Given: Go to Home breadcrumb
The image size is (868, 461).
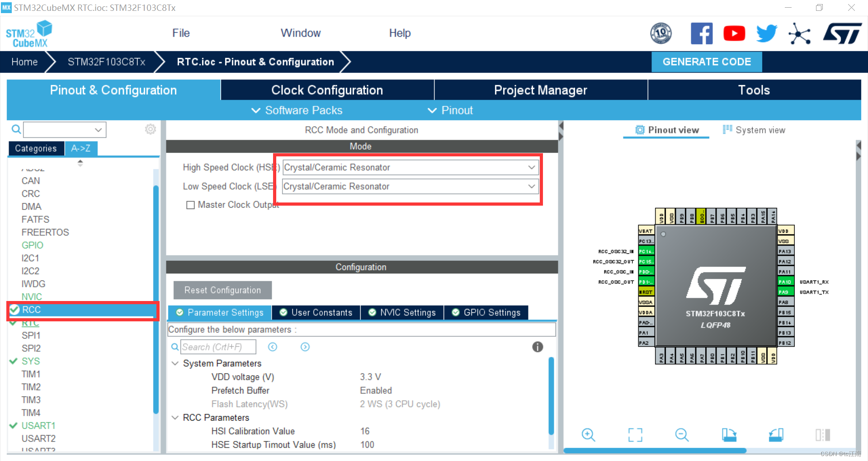Looking at the screenshot, I should (24, 62).
